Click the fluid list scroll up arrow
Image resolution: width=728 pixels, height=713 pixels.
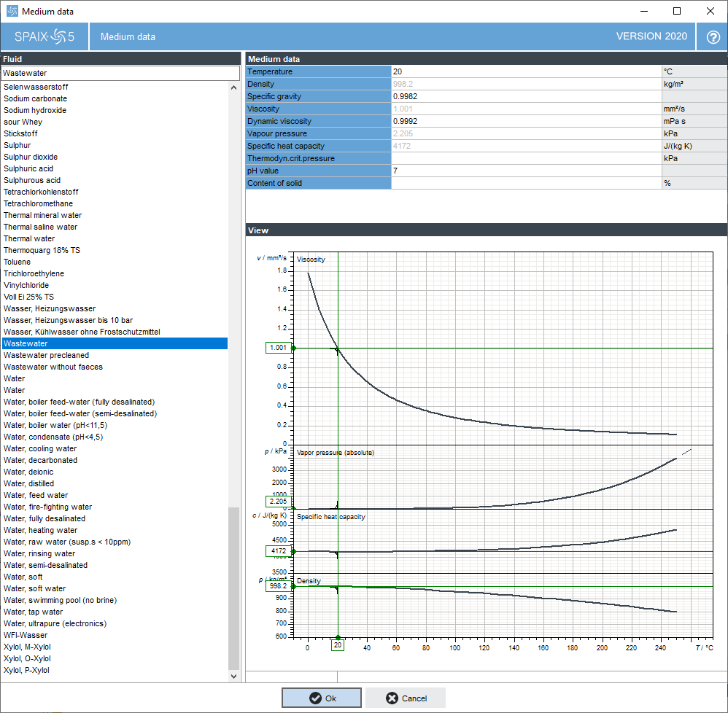(x=233, y=87)
